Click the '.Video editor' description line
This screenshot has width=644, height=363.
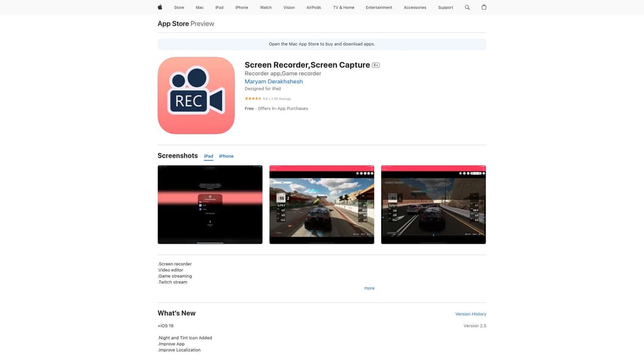[171, 270]
